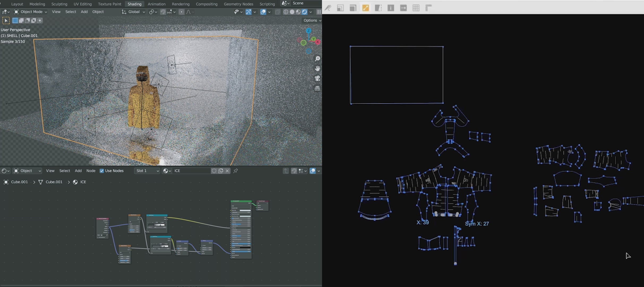
Task: Open the Node menu in shader editor
Action: point(91,171)
